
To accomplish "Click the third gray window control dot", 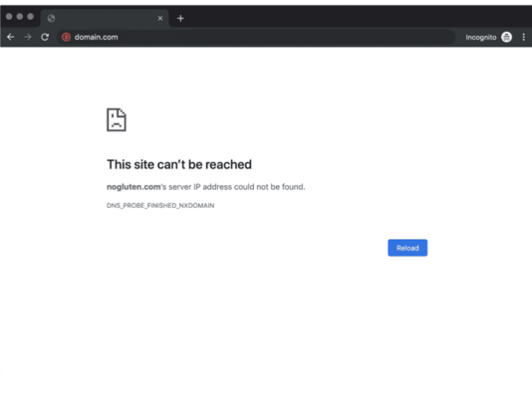I will pyautogui.click(x=30, y=16).
